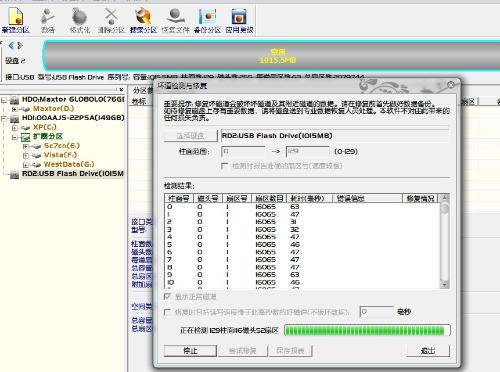500x372 pixels.
Task: Select the result row for cylinder 2
Action: tap(303, 222)
